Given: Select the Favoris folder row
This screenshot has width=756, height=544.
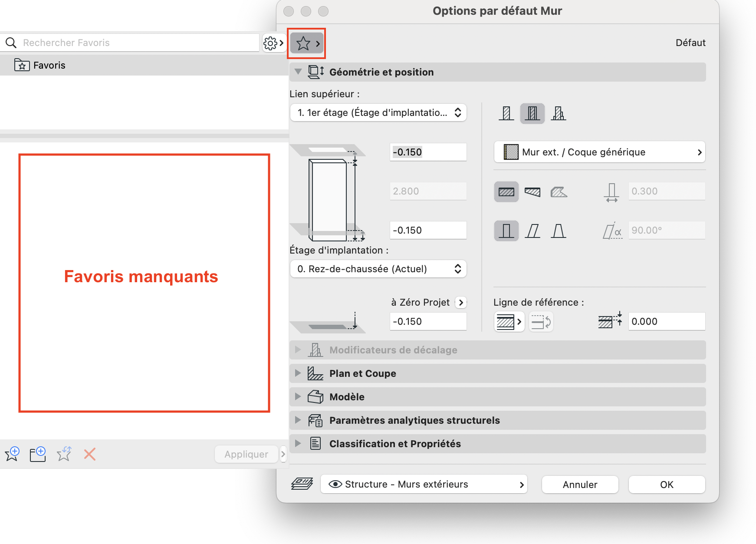Looking at the screenshot, I should click(x=144, y=65).
